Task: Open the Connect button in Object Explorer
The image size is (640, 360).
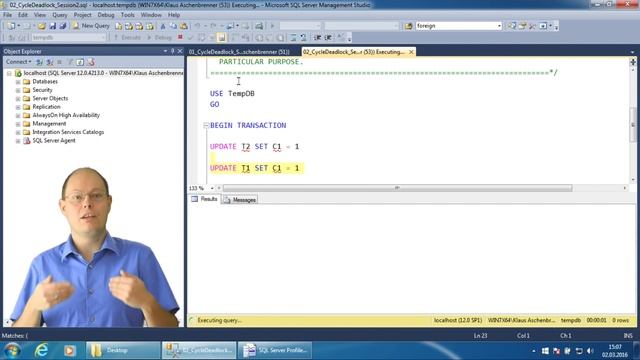Action: 18,62
